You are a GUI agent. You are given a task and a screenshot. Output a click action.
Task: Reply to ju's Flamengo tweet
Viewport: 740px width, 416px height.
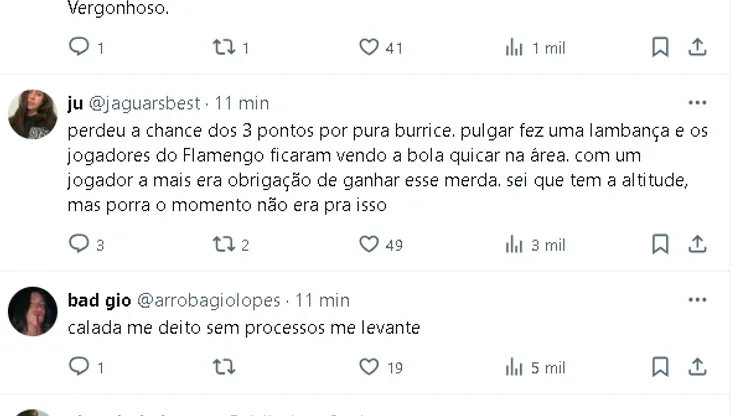pyautogui.click(x=79, y=244)
